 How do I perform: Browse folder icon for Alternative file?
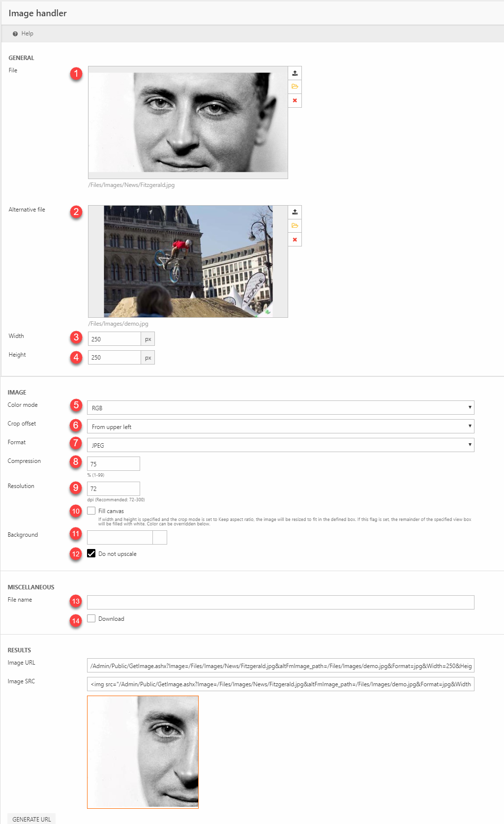point(295,226)
